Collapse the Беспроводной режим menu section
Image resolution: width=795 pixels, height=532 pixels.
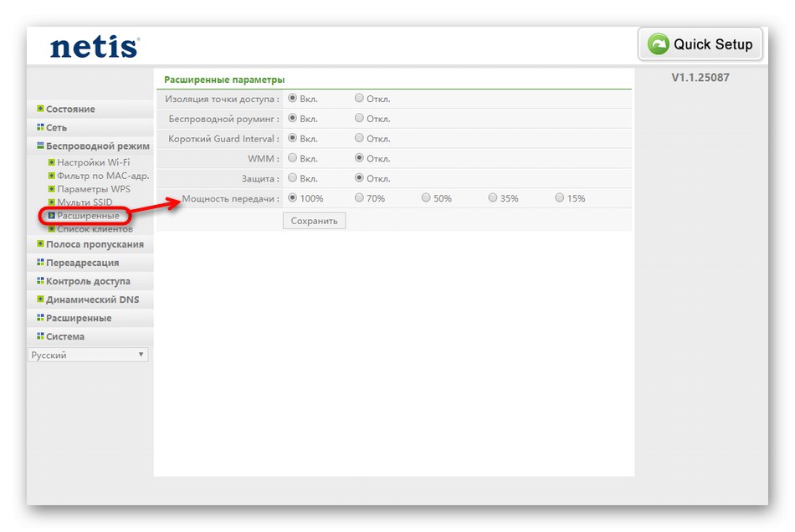click(x=98, y=146)
